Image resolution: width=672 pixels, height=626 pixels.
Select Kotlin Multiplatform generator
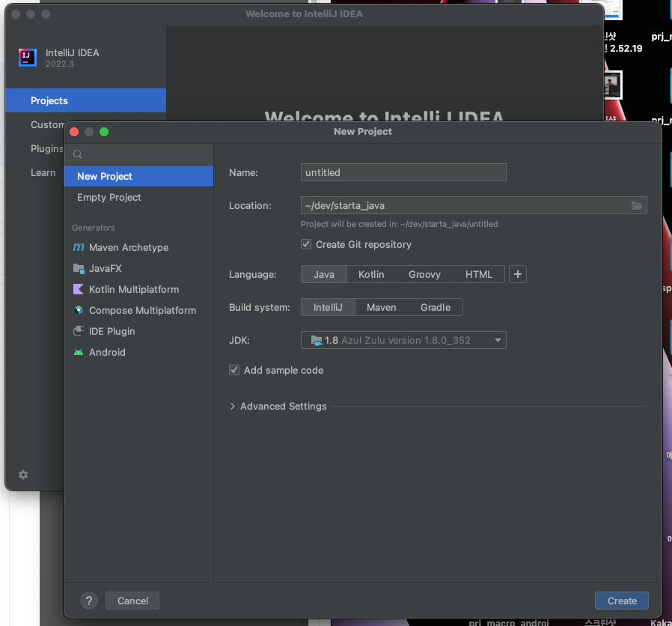pos(138,290)
